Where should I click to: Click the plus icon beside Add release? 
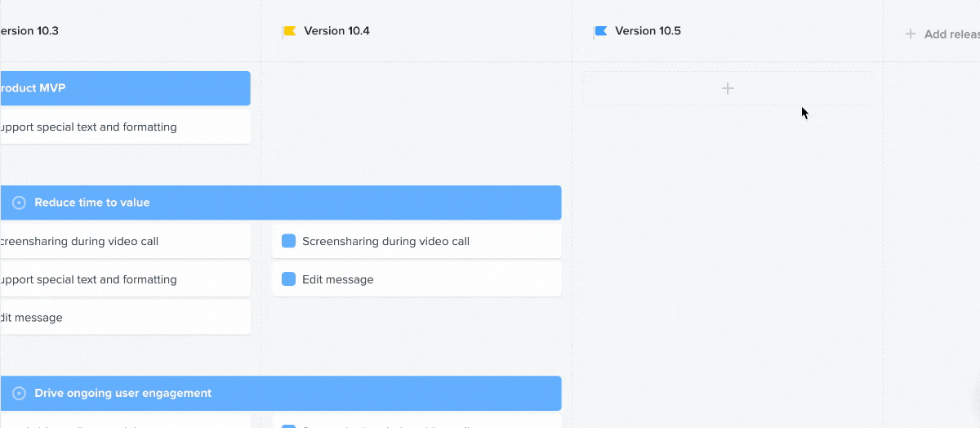click(910, 34)
